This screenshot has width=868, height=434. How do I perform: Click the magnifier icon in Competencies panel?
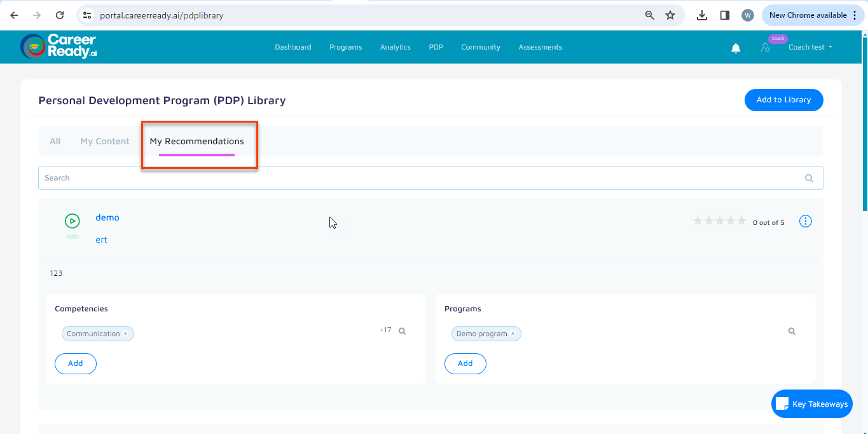click(x=402, y=331)
